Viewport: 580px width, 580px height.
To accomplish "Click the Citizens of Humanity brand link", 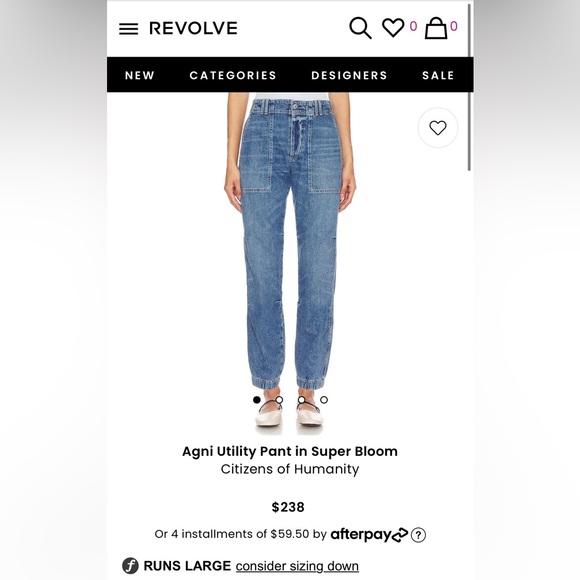I will 290,469.
